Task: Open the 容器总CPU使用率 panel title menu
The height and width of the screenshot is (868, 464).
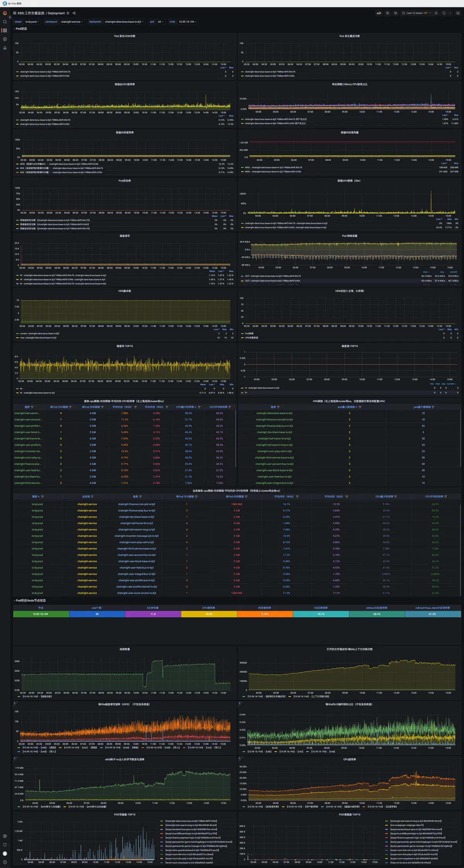Action: point(125,84)
